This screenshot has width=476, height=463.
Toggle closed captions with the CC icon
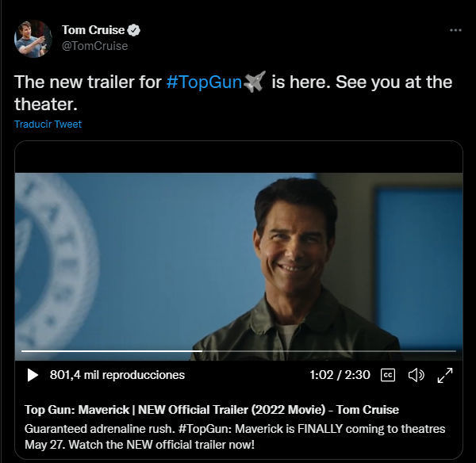click(388, 375)
